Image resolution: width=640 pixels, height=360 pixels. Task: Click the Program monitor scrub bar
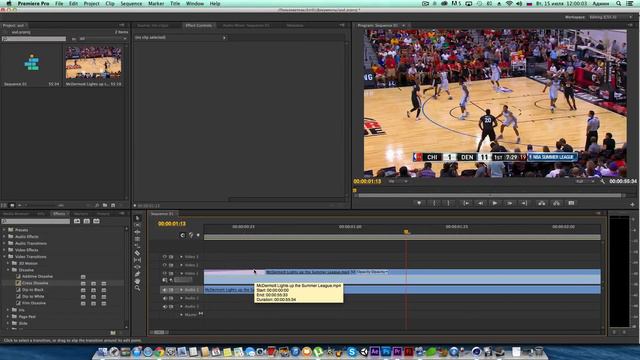490,196
